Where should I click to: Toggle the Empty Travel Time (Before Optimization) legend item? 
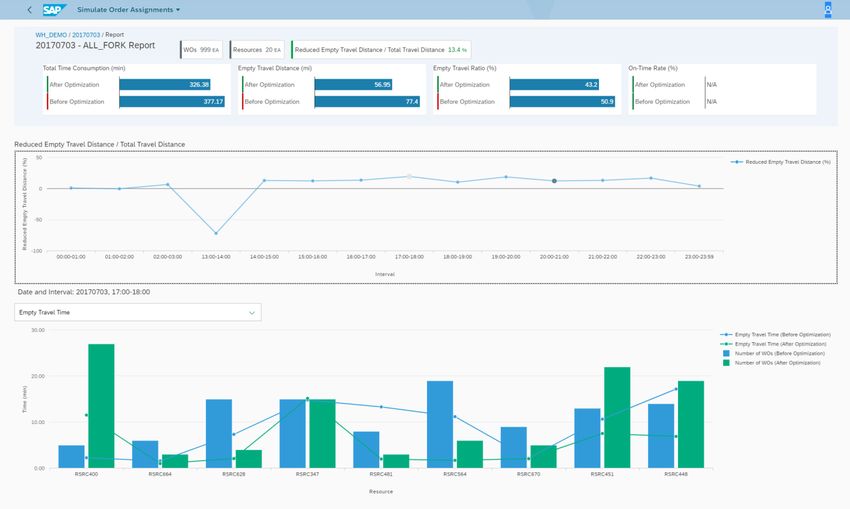[x=776, y=334]
